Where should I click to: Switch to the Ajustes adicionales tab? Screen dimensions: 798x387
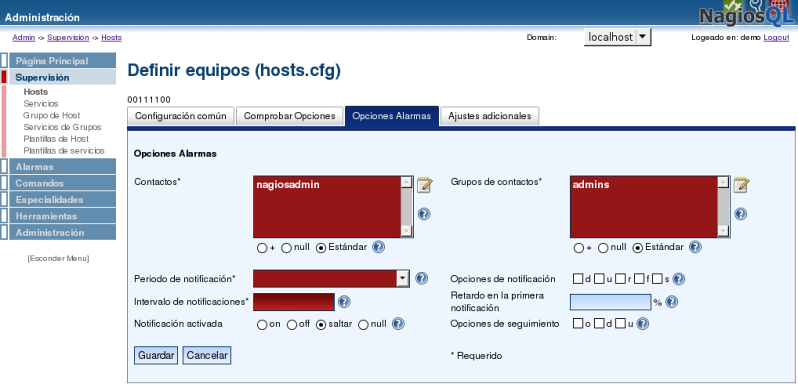click(490, 116)
